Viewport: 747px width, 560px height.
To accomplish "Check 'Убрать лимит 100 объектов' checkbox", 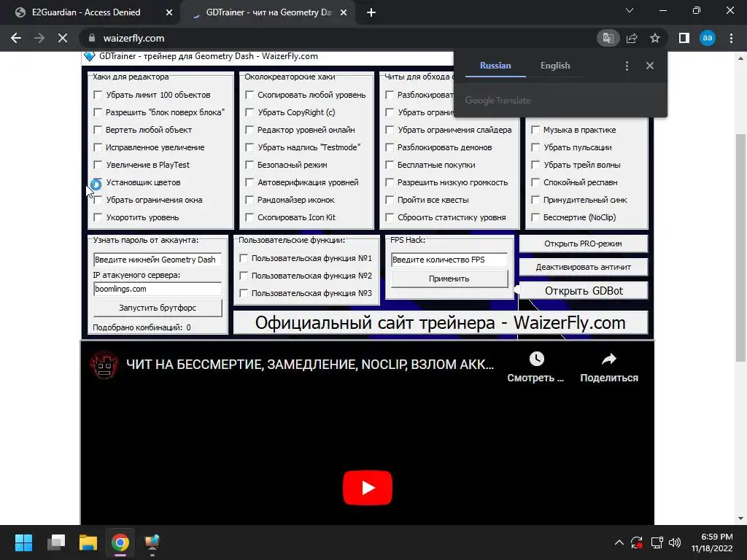I will [x=98, y=95].
